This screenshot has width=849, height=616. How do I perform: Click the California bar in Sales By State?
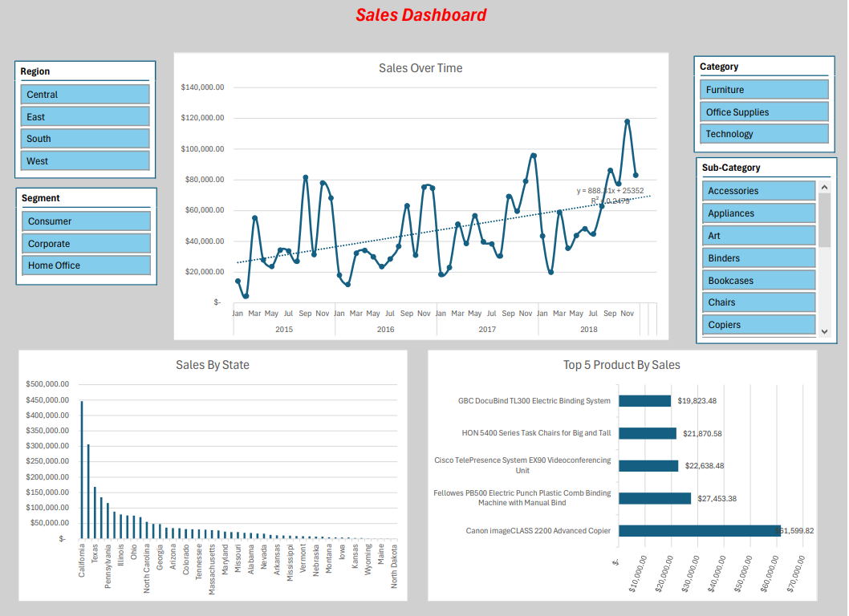coord(82,469)
